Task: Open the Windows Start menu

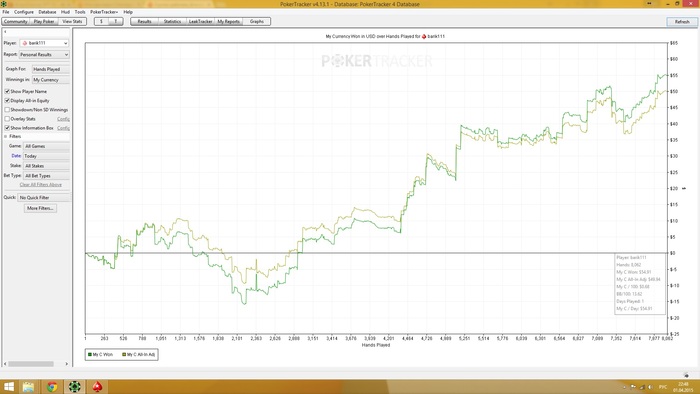Action: (x=9, y=386)
